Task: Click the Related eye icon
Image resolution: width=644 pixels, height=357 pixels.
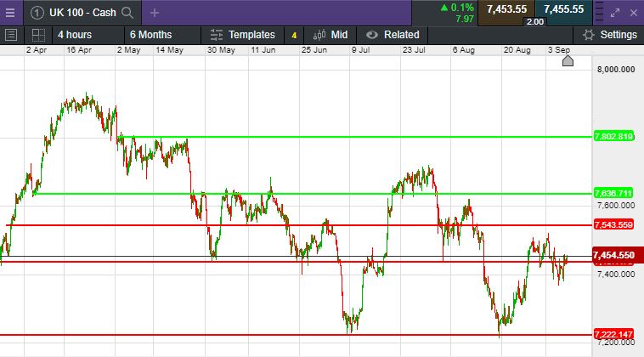Action: coord(371,35)
